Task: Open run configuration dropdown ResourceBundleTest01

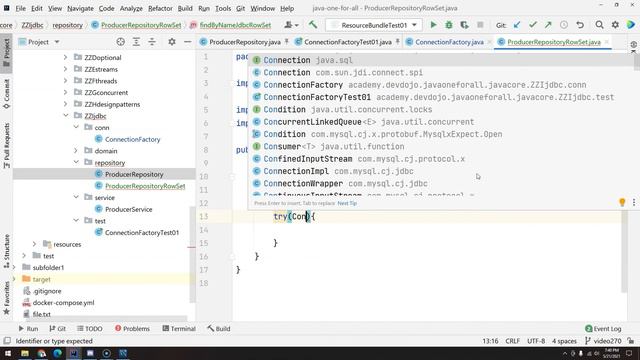Action: tap(373, 25)
